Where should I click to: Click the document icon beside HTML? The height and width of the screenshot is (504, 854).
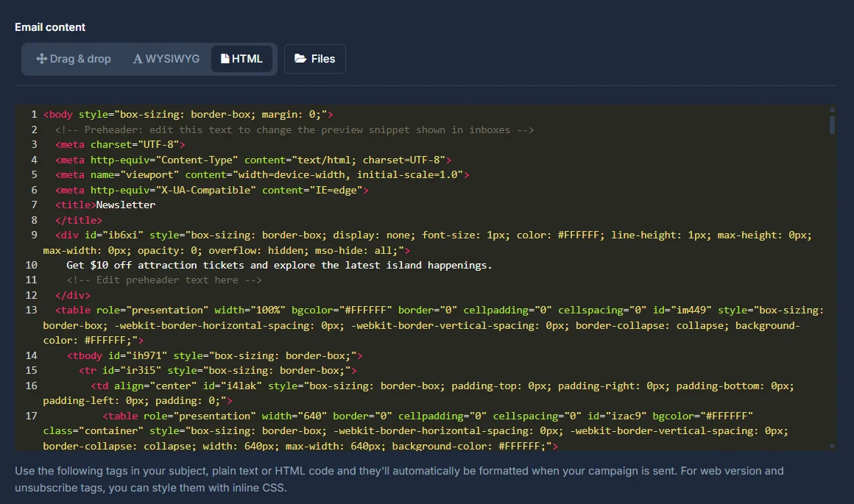pos(225,58)
